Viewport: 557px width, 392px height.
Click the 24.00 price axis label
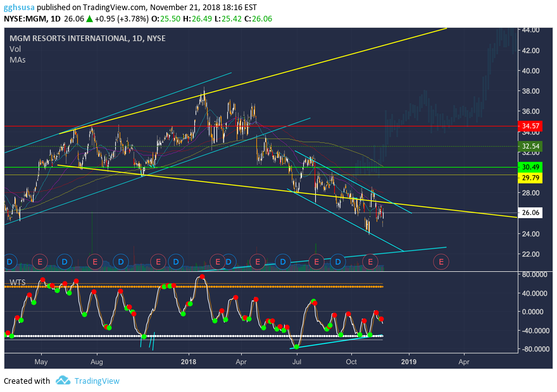click(530, 234)
